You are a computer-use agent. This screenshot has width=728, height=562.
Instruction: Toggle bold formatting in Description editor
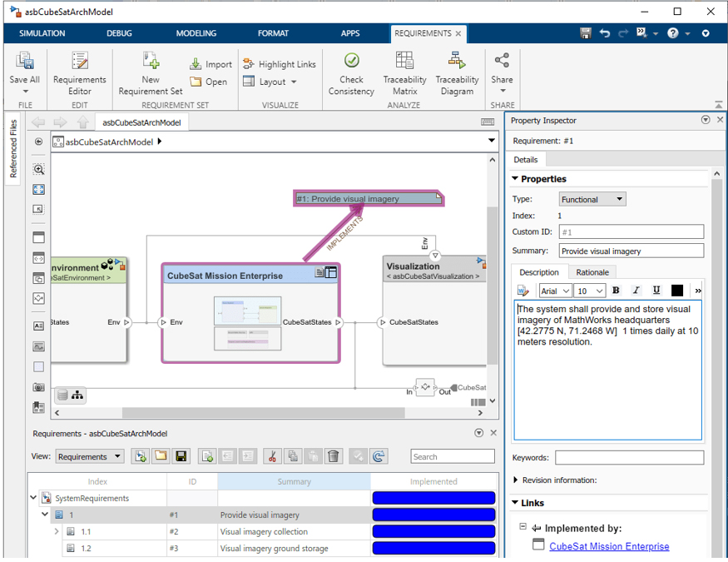coord(616,291)
